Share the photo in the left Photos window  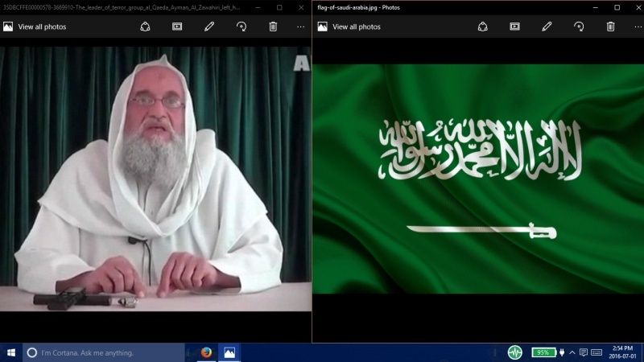pyautogui.click(x=145, y=27)
